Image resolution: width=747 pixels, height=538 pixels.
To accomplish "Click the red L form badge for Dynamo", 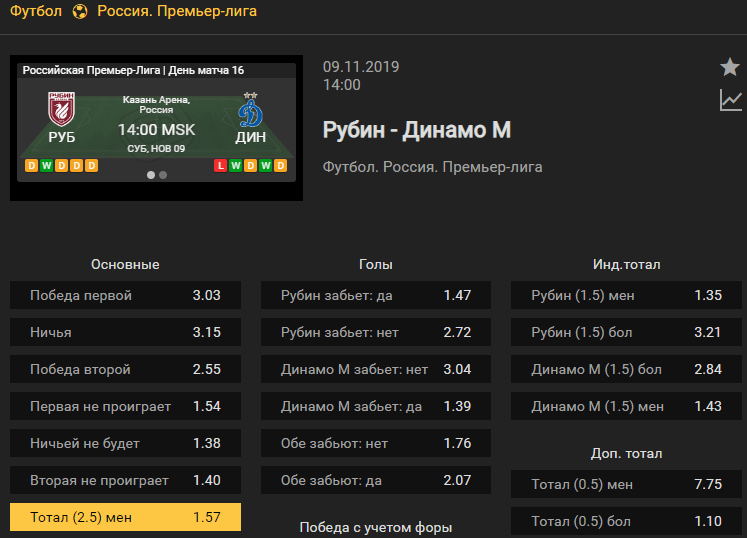I will [x=220, y=165].
